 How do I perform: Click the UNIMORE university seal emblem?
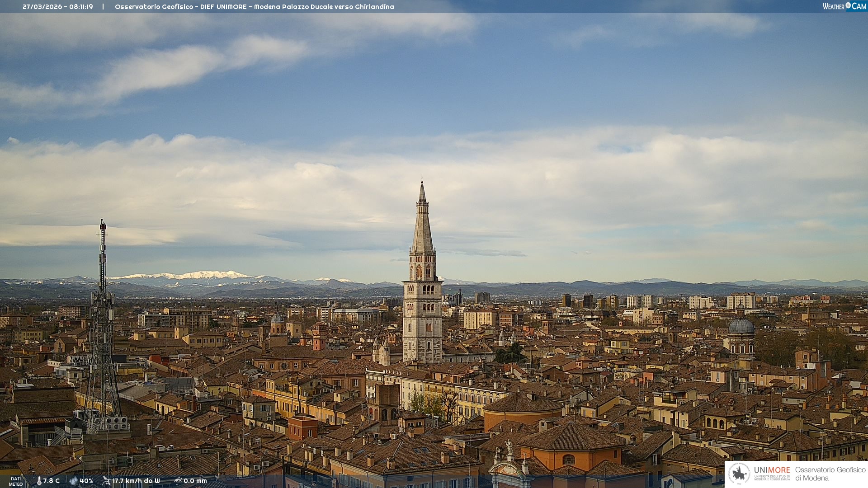click(739, 474)
